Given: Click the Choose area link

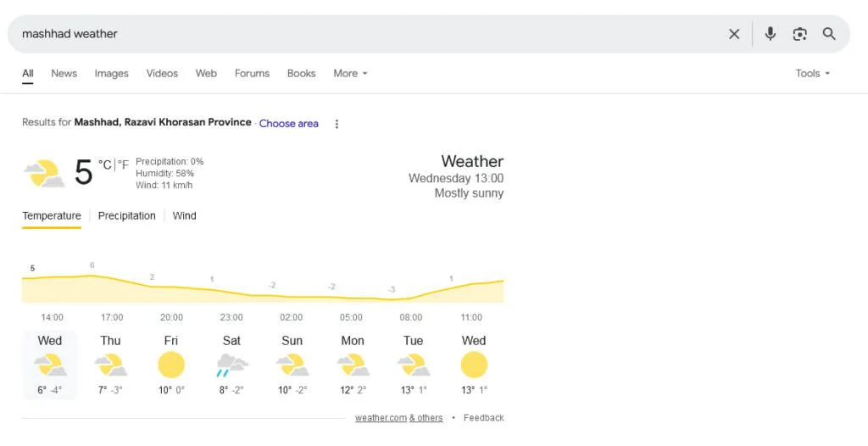Looking at the screenshot, I should click(x=288, y=124).
